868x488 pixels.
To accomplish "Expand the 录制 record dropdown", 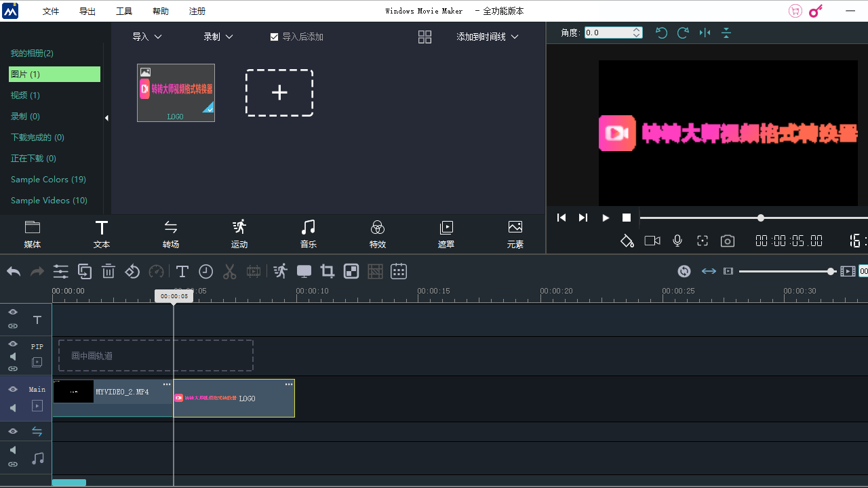I will [x=218, y=37].
